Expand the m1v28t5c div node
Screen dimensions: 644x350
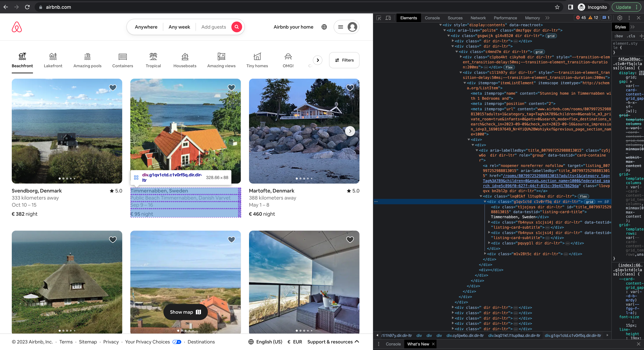click(x=485, y=254)
